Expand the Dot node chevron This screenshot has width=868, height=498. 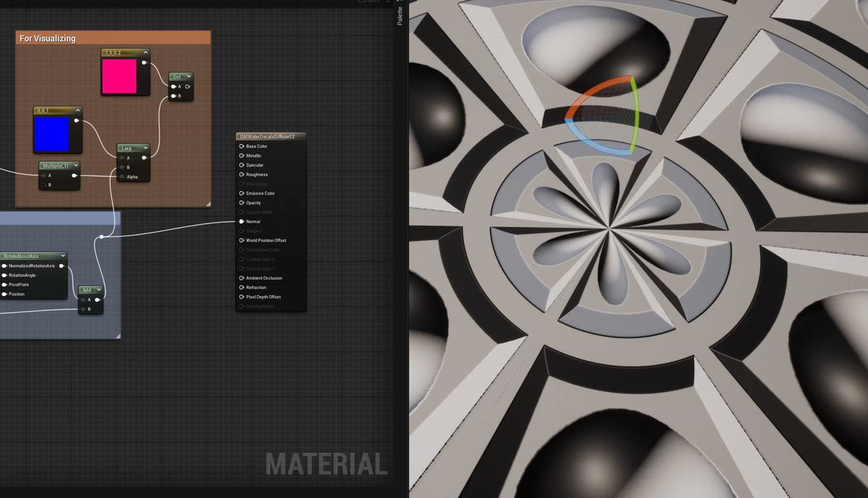pyautogui.click(x=188, y=77)
